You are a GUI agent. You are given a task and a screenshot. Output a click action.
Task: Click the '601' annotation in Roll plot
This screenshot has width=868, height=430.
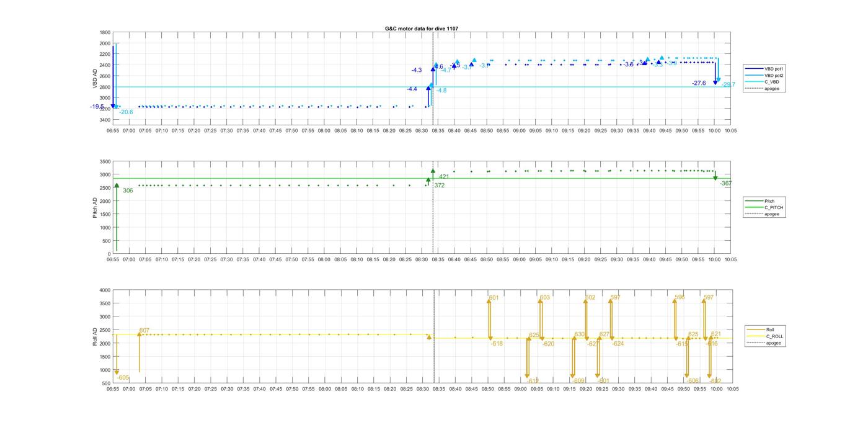pyautogui.click(x=494, y=298)
